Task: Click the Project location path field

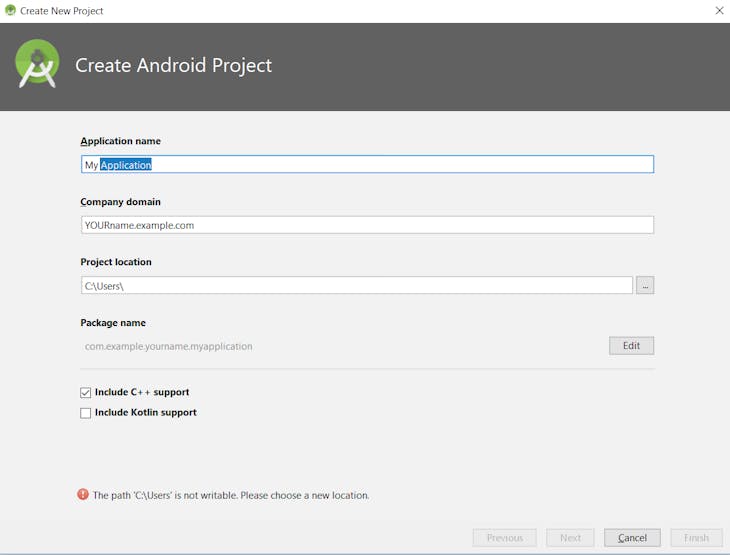Action: 357,285
